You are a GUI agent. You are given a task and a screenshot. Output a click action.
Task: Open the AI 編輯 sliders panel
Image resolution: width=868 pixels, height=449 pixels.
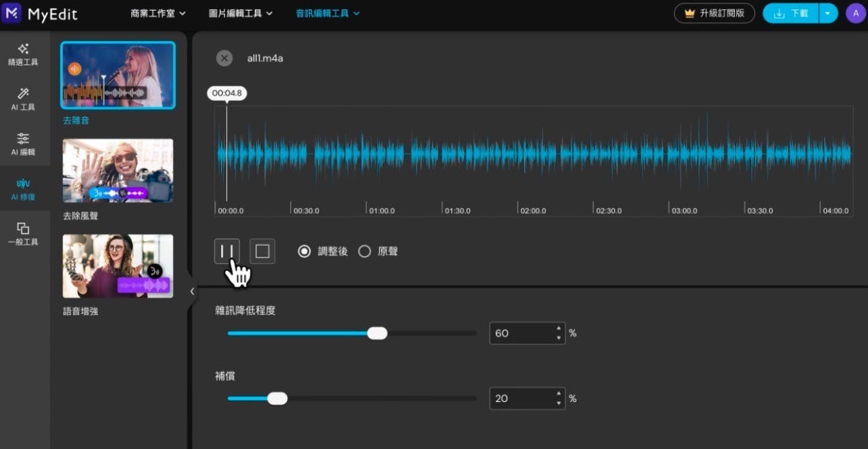click(x=23, y=144)
